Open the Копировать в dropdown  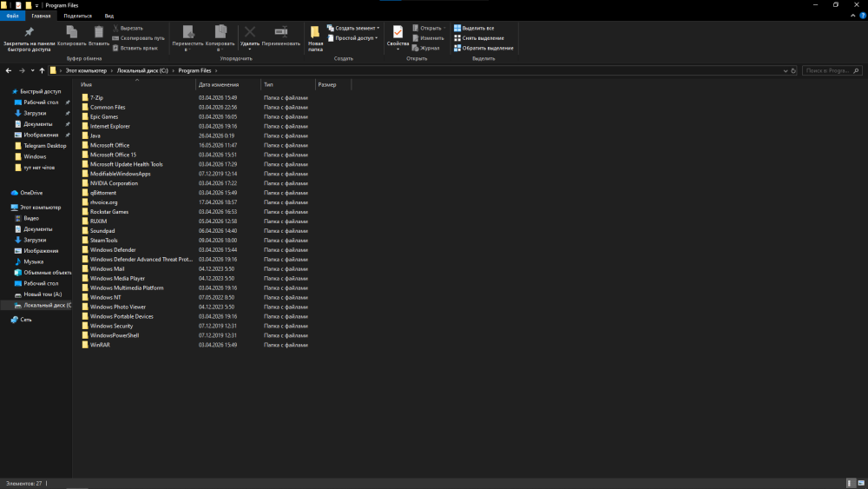[x=220, y=39]
